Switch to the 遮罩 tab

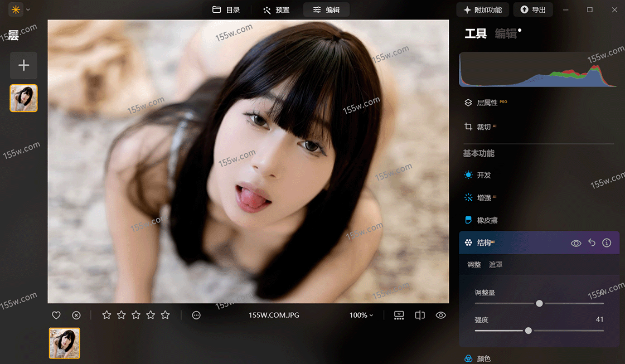(x=496, y=265)
